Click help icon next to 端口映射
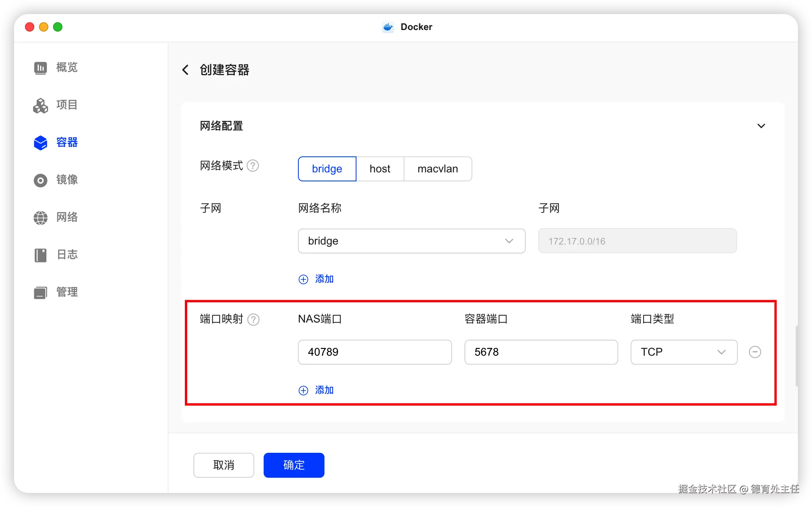812x507 pixels. pos(254,319)
